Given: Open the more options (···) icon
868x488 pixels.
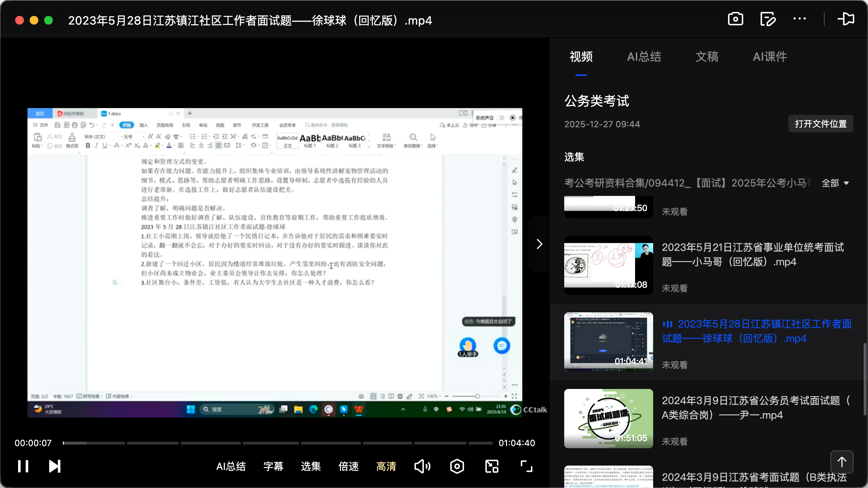Looking at the screenshot, I should (x=799, y=19).
